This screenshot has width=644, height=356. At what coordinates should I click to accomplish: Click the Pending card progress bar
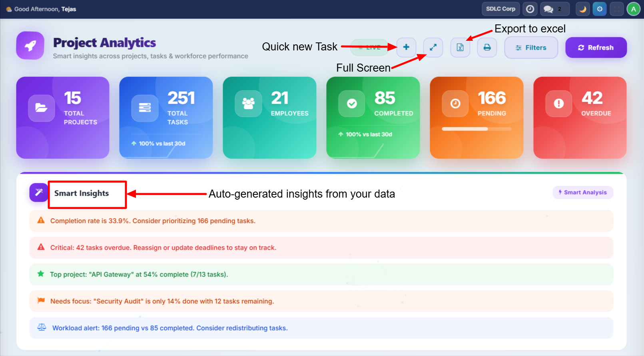(477, 129)
